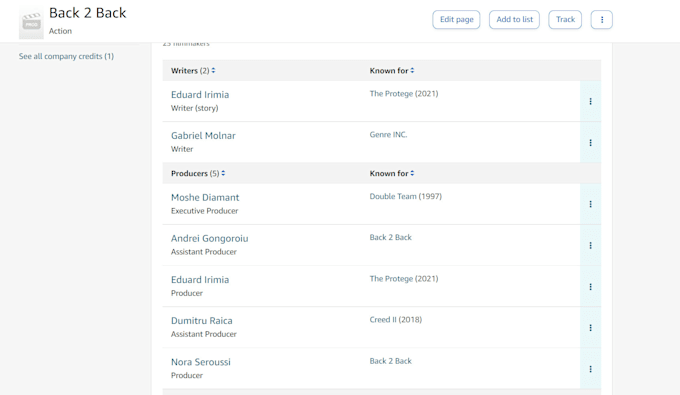
Task: Open row options for Eduard Irimia writer
Action: pyautogui.click(x=590, y=101)
